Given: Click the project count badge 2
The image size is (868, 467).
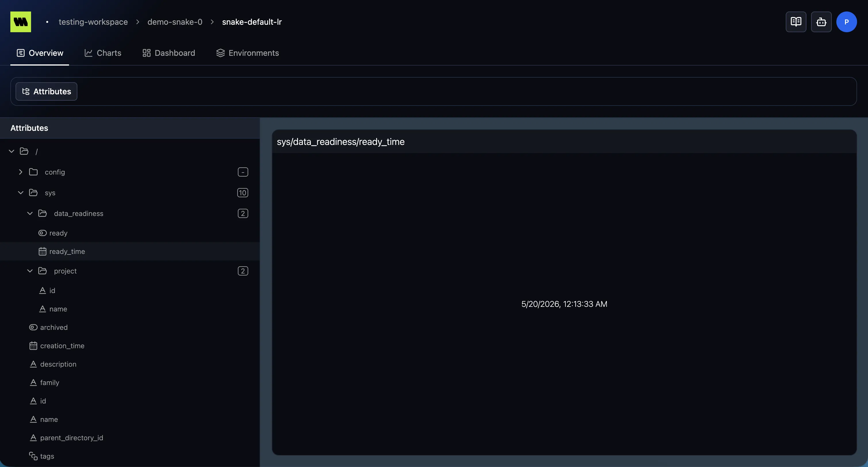Looking at the screenshot, I should point(243,271).
